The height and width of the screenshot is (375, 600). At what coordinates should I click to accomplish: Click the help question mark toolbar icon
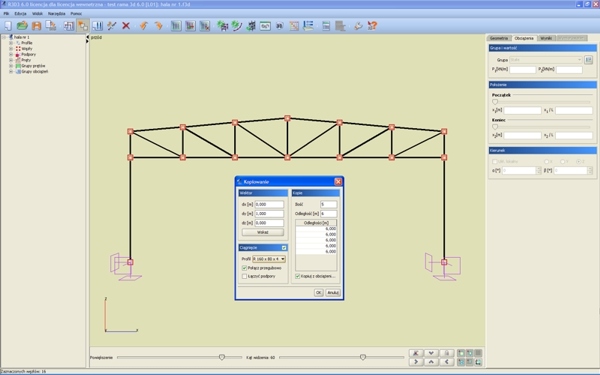click(x=372, y=26)
